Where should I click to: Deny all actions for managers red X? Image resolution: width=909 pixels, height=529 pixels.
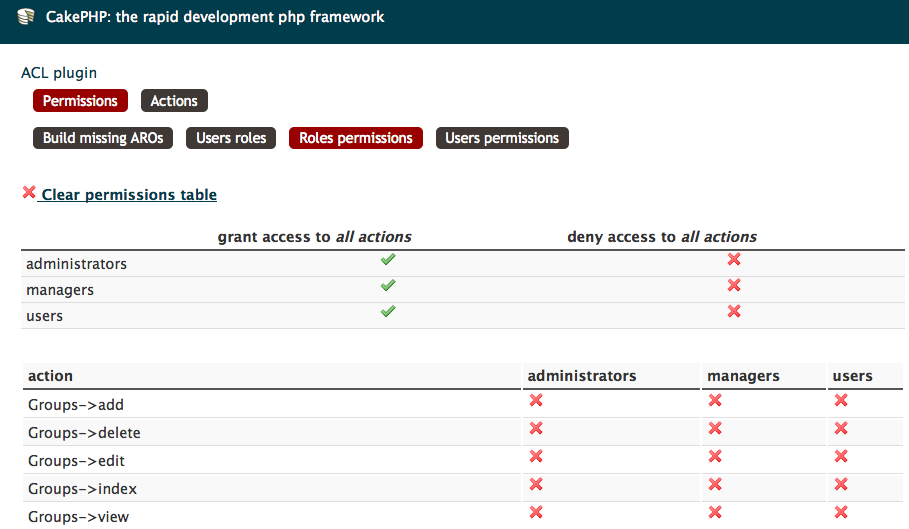[x=734, y=285]
